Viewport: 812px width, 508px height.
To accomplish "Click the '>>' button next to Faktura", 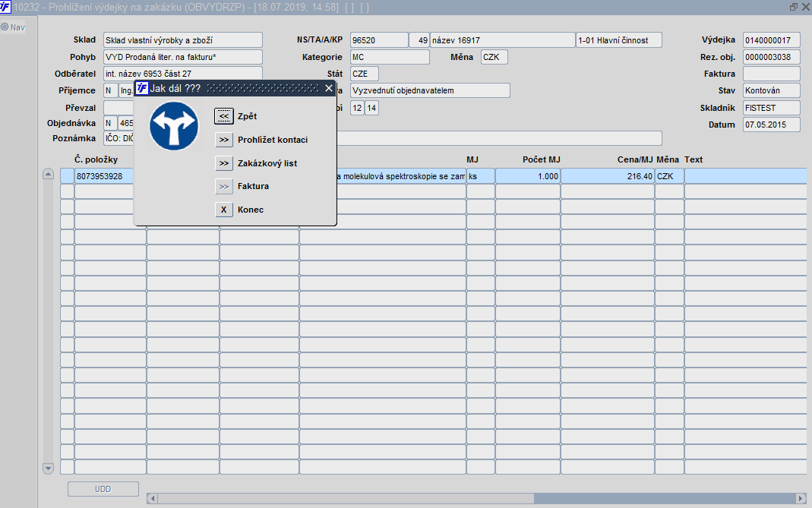I will point(224,186).
